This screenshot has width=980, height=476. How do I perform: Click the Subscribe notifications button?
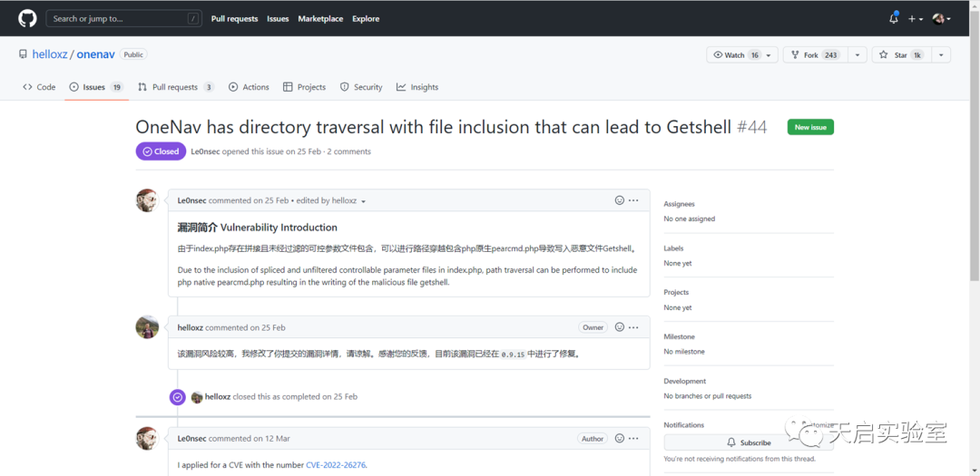click(749, 442)
